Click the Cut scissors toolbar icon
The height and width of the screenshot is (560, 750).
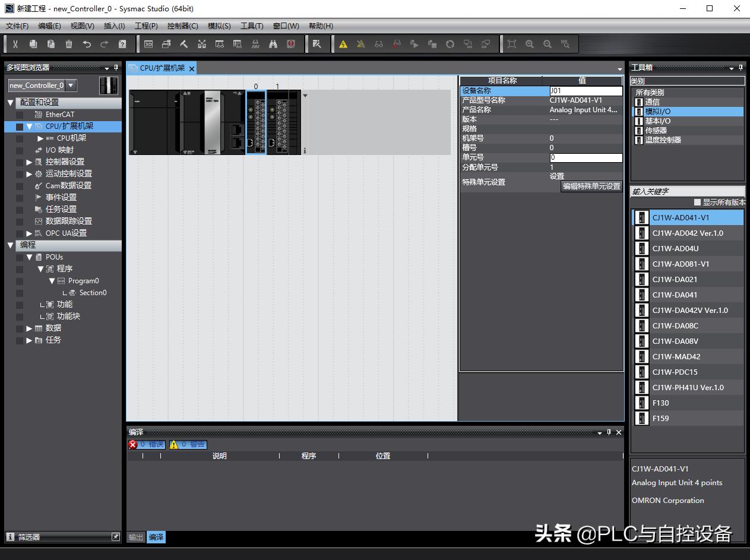pos(15,44)
